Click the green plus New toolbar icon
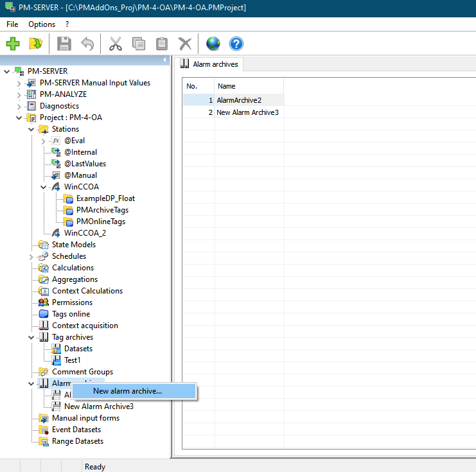Screen dimensions: 476x472 point(13,44)
